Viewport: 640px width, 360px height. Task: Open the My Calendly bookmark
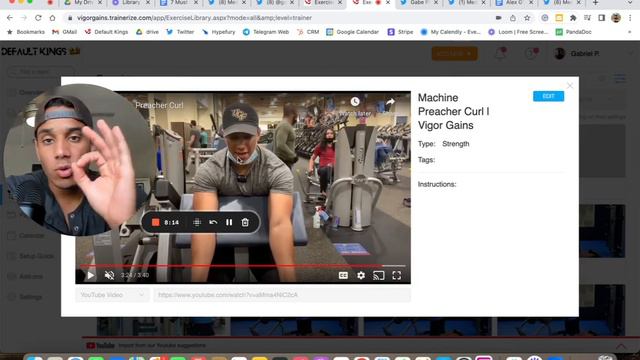click(451, 32)
